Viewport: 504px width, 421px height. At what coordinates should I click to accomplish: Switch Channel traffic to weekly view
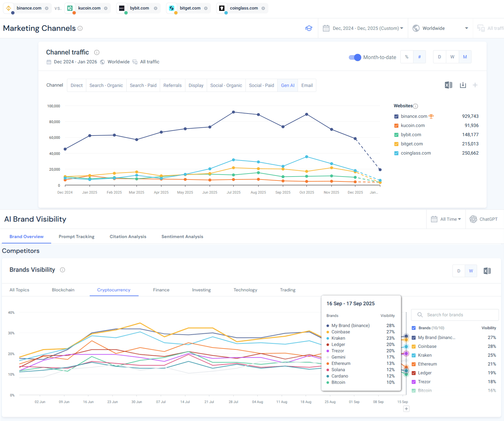(452, 56)
